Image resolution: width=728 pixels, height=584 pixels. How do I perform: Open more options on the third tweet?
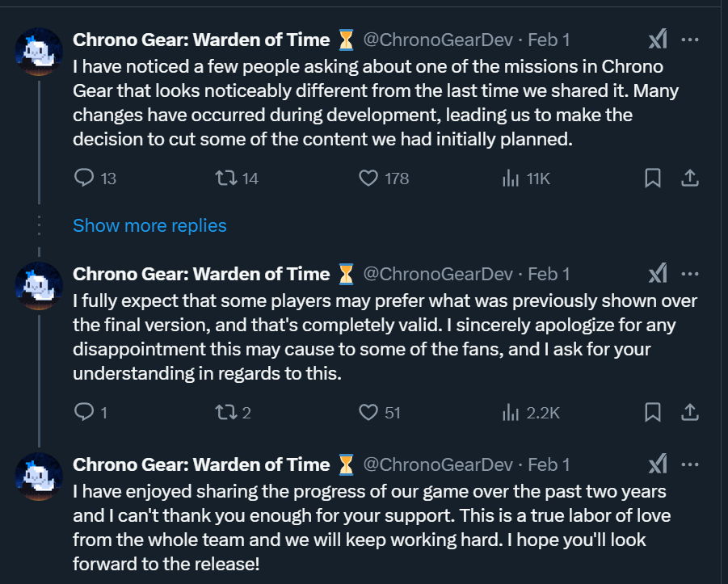690,464
